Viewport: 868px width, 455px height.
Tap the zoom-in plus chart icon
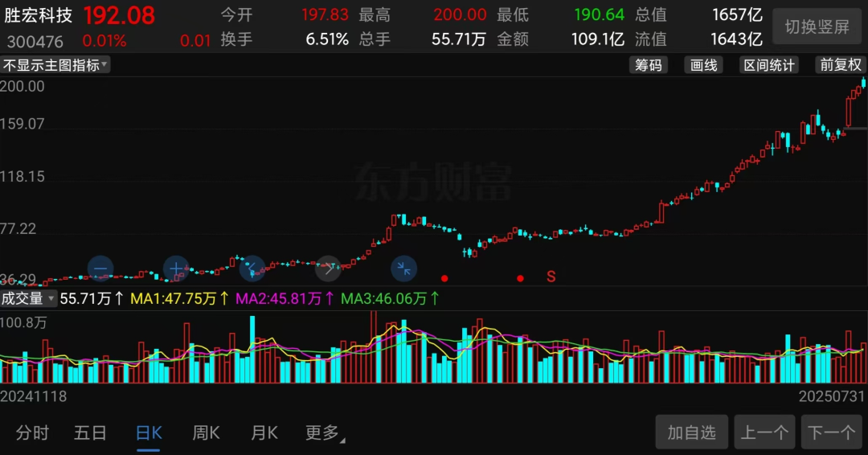click(x=176, y=269)
